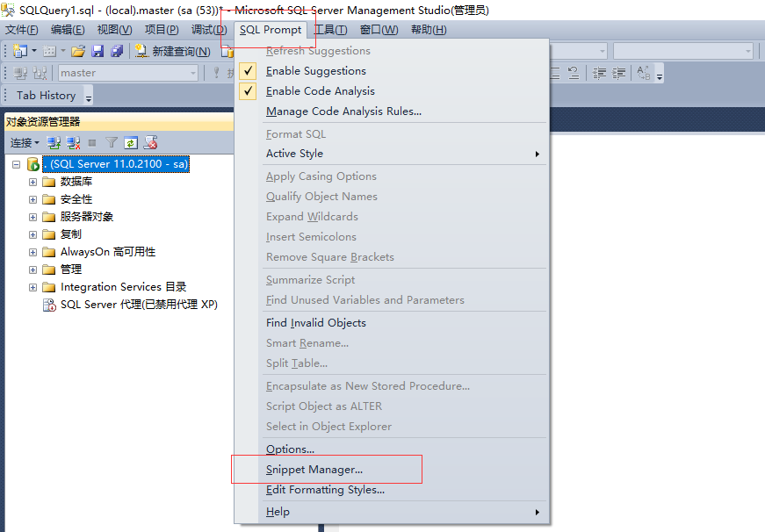Close the SQL Prompt menu

pos(271,30)
